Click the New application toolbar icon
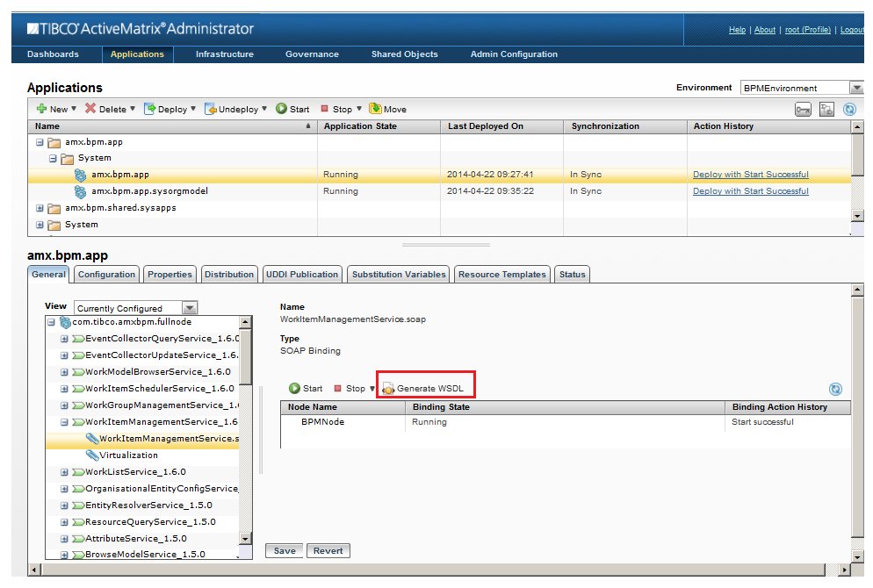This screenshot has height=588, width=873. click(x=42, y=109)
